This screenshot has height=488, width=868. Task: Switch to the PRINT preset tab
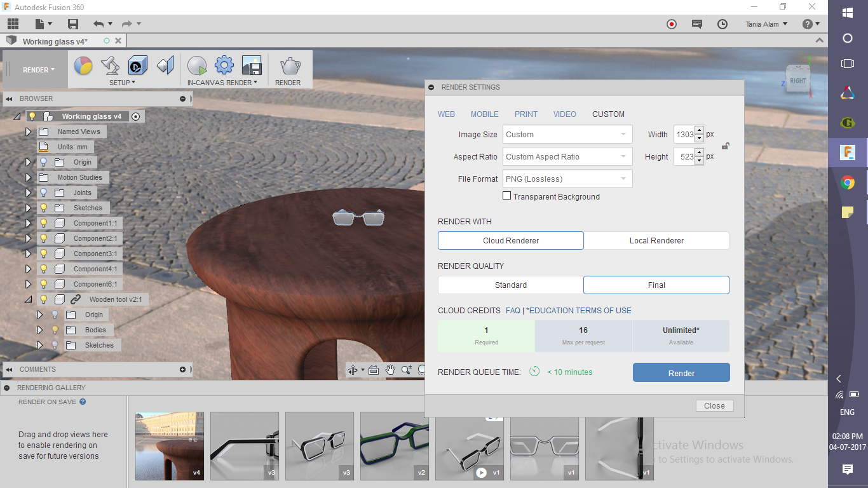tap(526, 114)
